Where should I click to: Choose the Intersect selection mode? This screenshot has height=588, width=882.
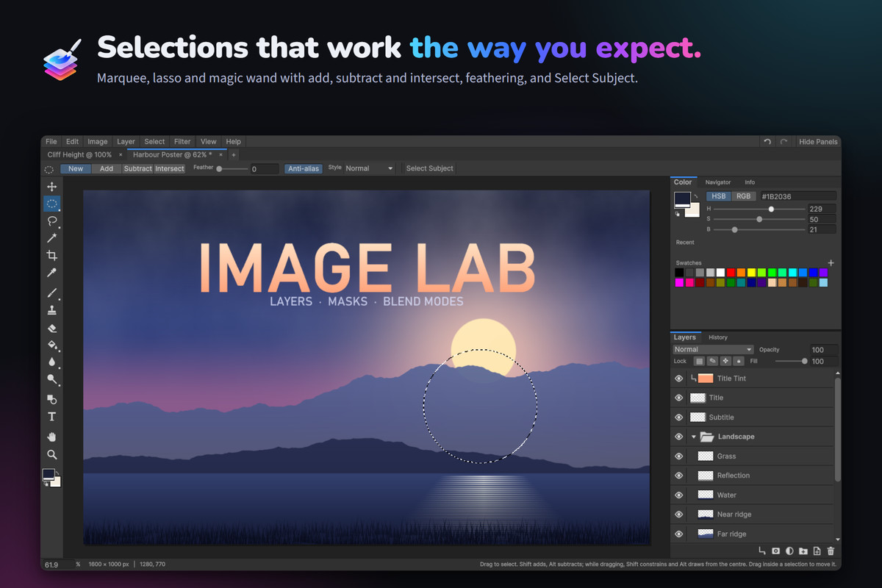pyautogui.click(x=170, y=168)
